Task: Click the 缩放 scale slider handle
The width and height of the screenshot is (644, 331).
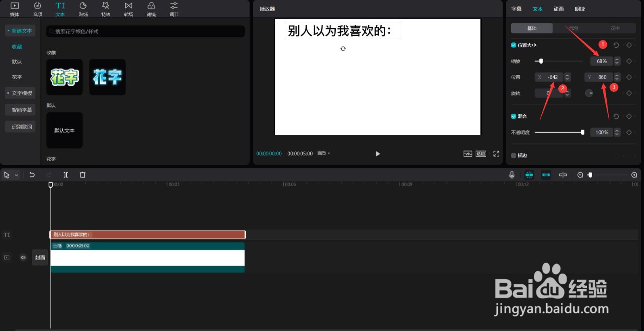Action: [541, 61]
